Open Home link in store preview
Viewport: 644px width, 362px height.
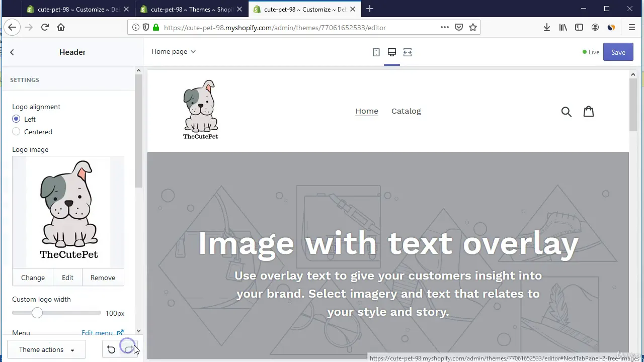coord(367,111)
